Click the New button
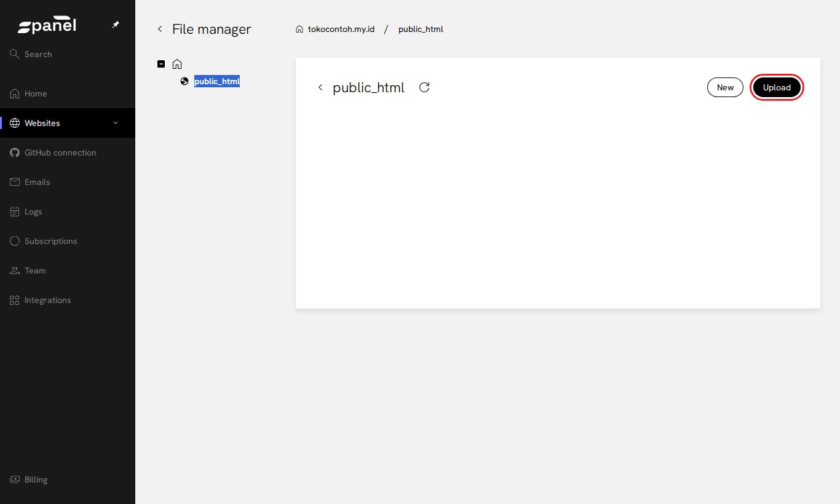Image resolution: width=840 pixels, height=504 pixels. pyautogui.click(x=725, y=87)
